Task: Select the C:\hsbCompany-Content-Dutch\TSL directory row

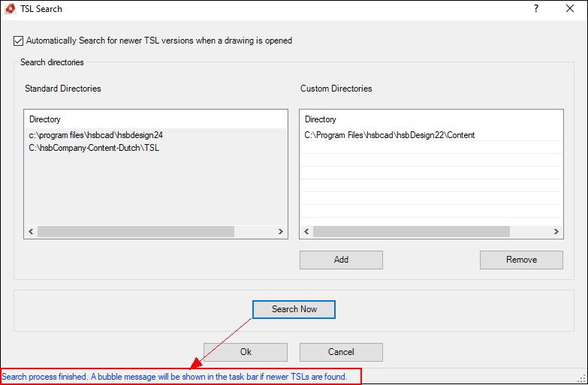Action: [x=155, y=148]
